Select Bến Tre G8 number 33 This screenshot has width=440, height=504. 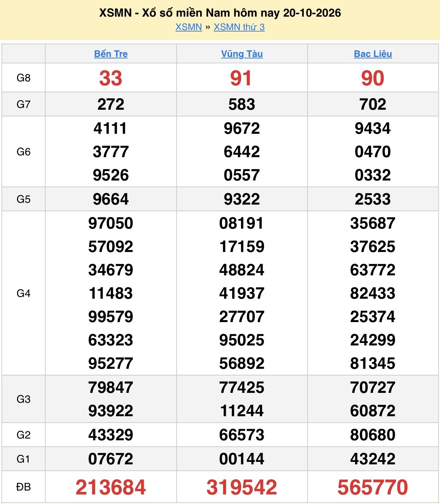[111, 78]
